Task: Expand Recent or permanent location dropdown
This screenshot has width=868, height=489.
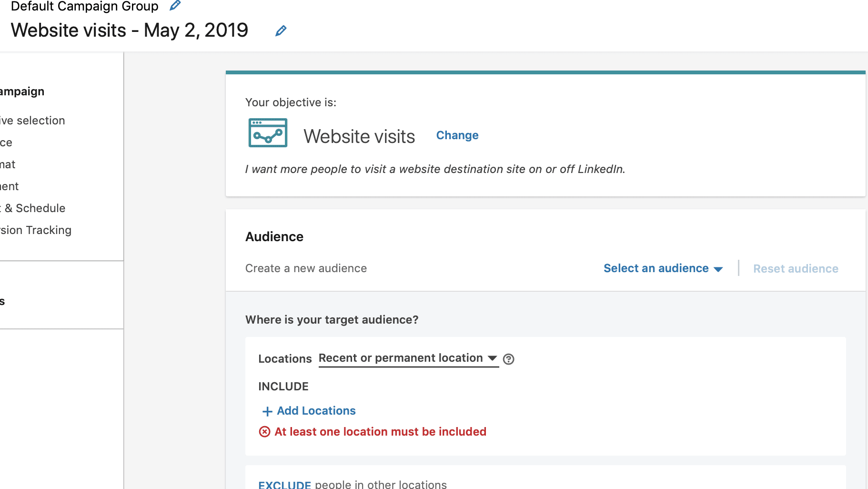Action: pyautogui.click(x=408, y=358)
